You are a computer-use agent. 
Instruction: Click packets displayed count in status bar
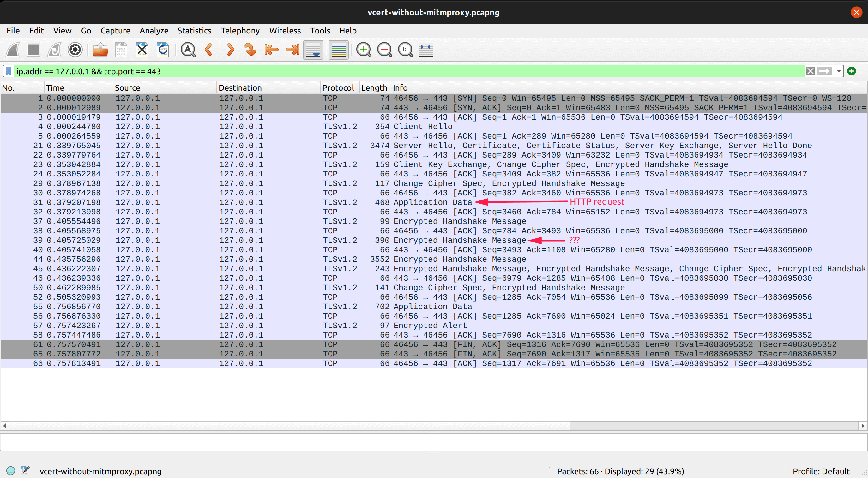[x=620, y=471]
